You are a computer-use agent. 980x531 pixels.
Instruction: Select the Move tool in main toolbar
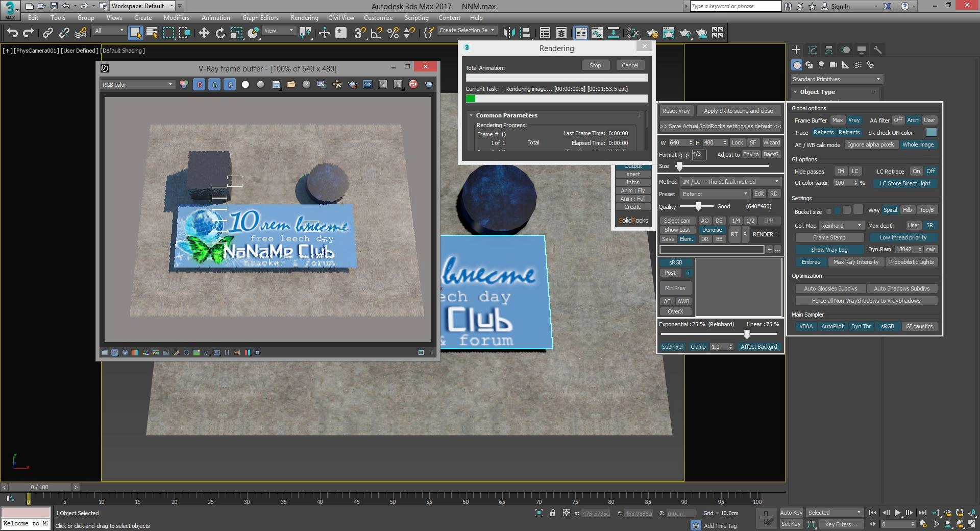click(x=204, y=33)
